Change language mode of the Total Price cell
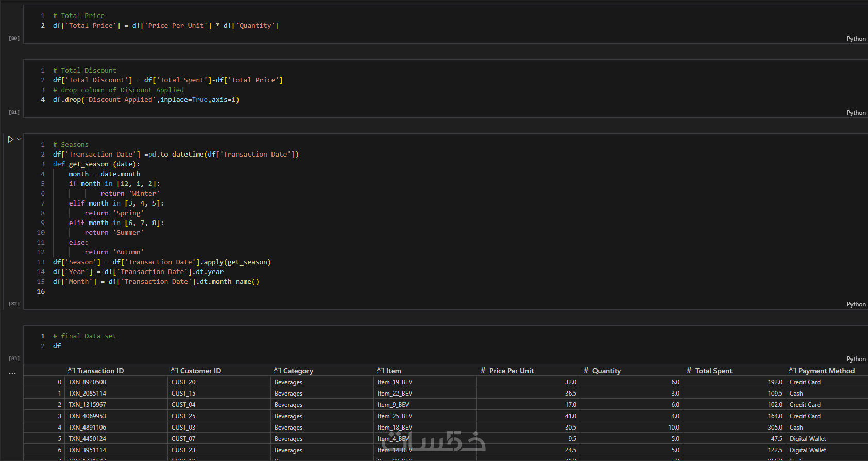 pos(856,39)
